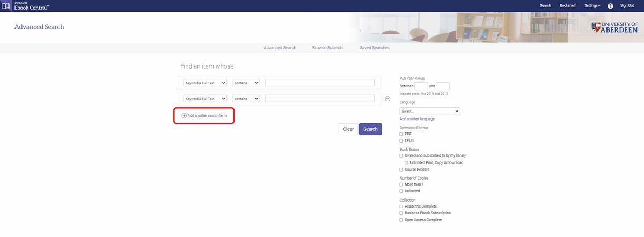Image resolution: width=644 pixels, height=237 pixels.
Task: Click the Pub Year end field after 'and'
Action: [x=443, y=86]
